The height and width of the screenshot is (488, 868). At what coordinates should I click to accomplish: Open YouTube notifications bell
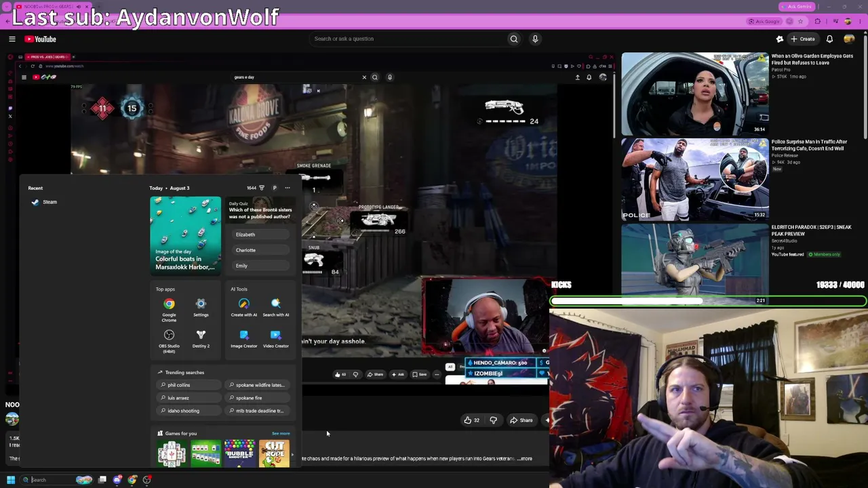pos(831,39)
